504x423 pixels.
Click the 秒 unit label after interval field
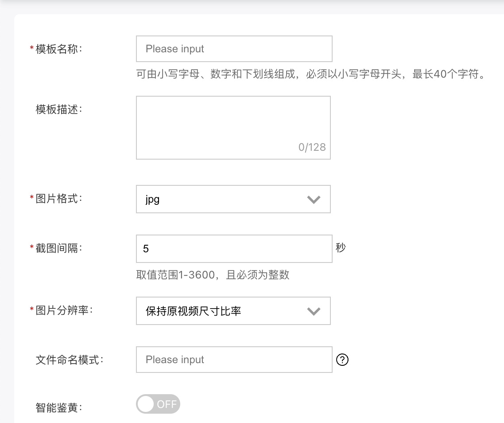(x=341, y=247)
